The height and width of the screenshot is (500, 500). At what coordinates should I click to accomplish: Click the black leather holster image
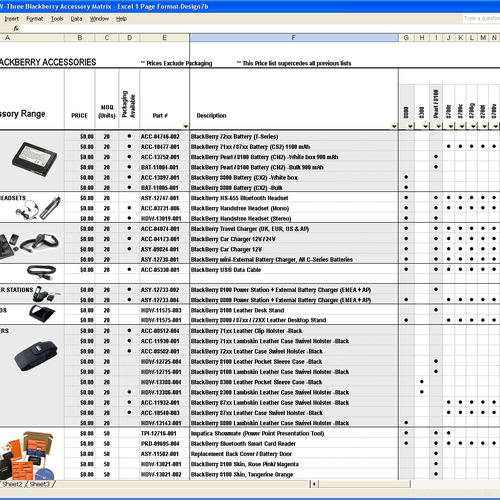click(36, 356)
